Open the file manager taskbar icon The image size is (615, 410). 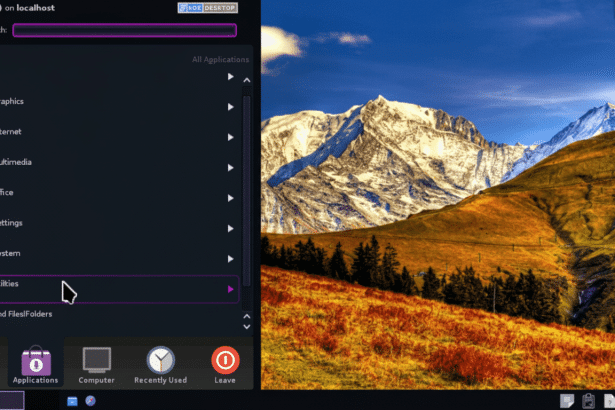pyautogui.click(x=72, y=401)
